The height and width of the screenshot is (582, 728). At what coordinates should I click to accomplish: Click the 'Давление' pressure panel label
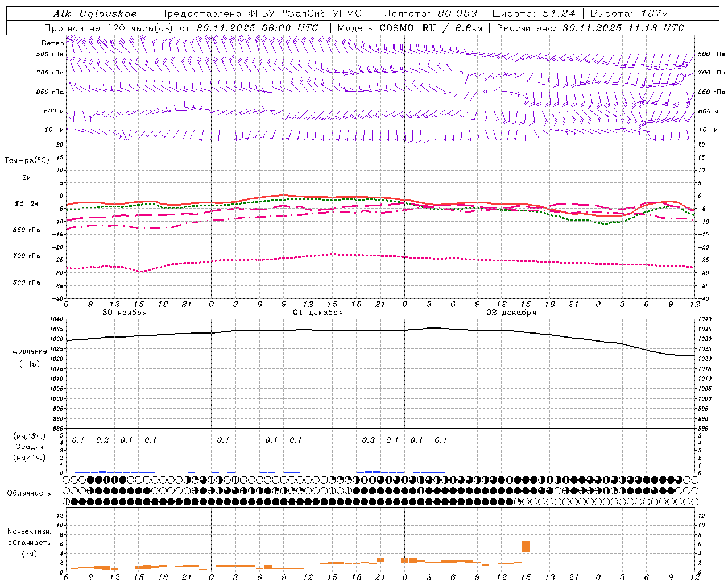click(29, 351)
